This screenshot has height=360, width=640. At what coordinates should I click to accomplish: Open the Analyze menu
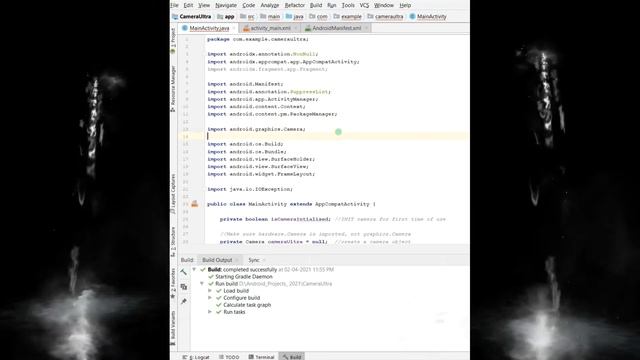[x=269, y=5]
